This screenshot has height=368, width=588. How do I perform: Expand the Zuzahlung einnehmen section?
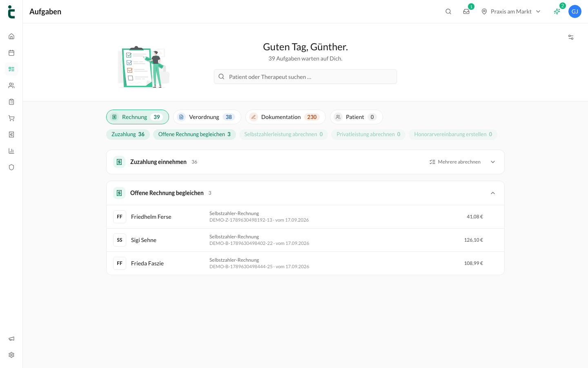pyautogui.click(x=493, y=162)
